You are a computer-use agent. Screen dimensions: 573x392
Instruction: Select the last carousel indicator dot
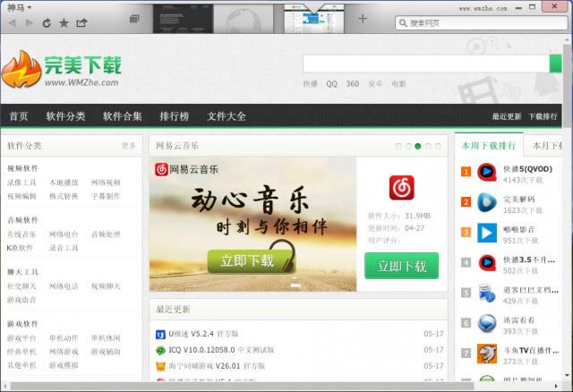point(439,146)
